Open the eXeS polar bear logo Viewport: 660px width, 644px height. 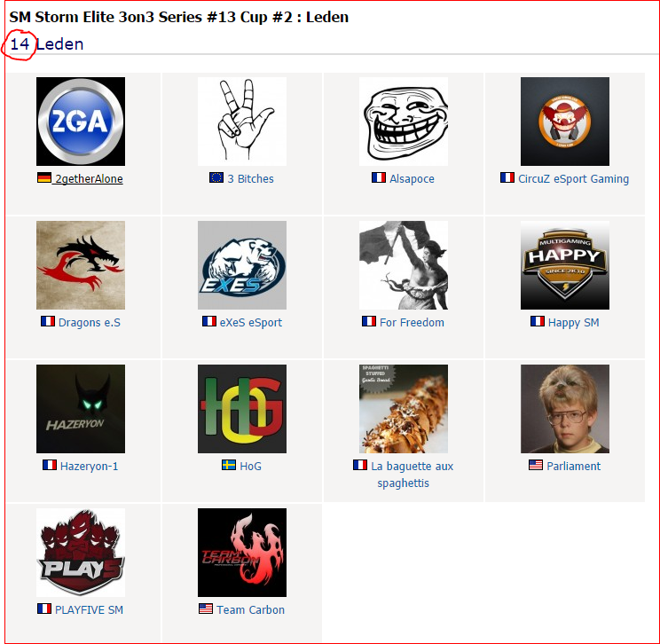point(242,265)
